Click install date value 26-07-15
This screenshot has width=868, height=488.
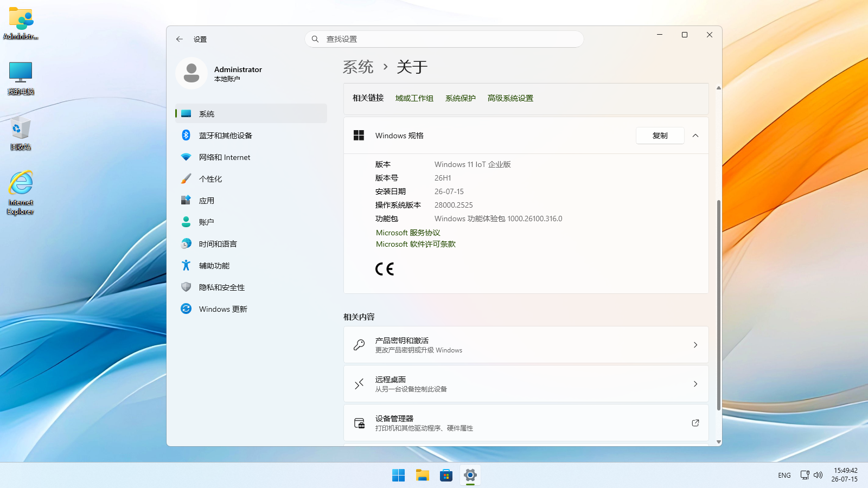coord(449,191)
